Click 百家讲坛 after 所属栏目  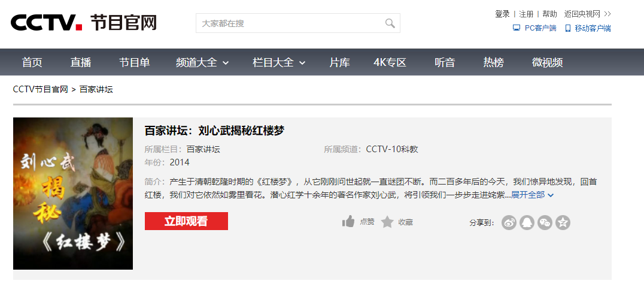[x=203, y=149]
